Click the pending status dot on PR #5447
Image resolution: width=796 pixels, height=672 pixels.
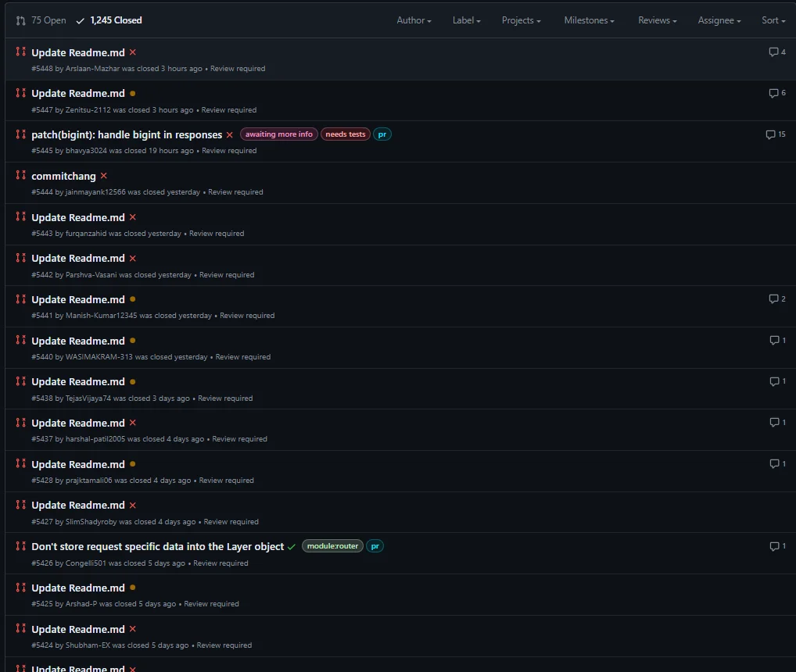tap(132, 93)
